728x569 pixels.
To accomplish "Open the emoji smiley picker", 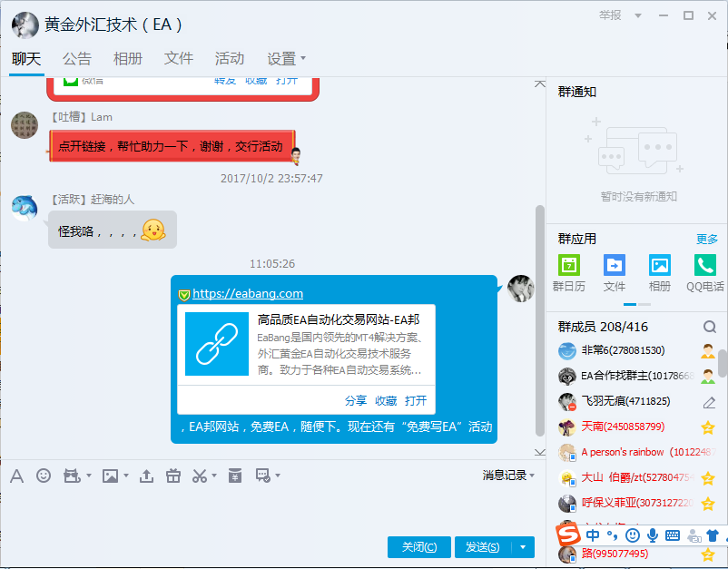I will click(44, 476).
